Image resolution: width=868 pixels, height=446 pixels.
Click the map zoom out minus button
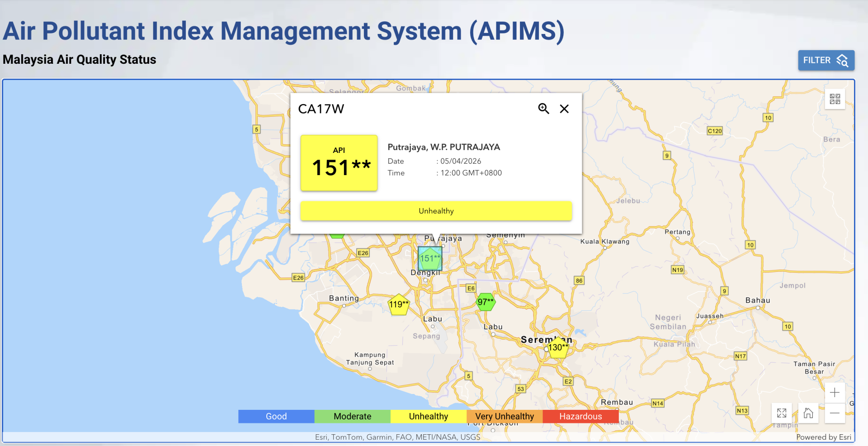pos(835,413)
